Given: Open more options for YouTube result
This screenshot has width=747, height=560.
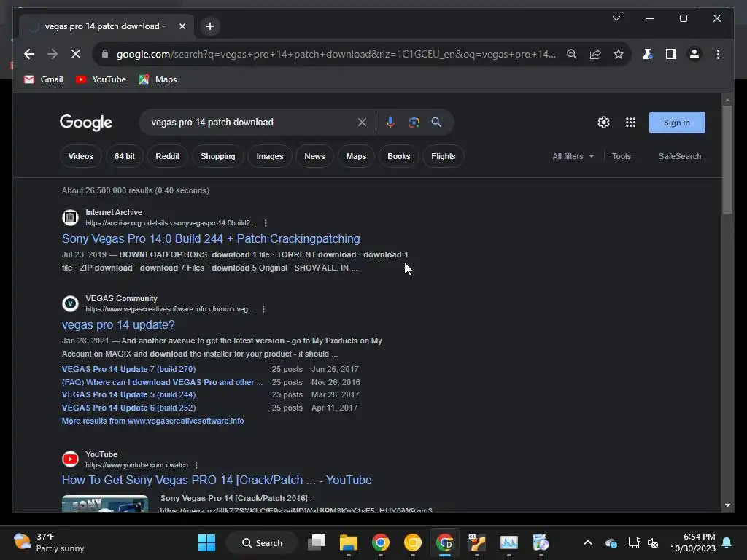Looking at the screenshot, I should [196, 465].
